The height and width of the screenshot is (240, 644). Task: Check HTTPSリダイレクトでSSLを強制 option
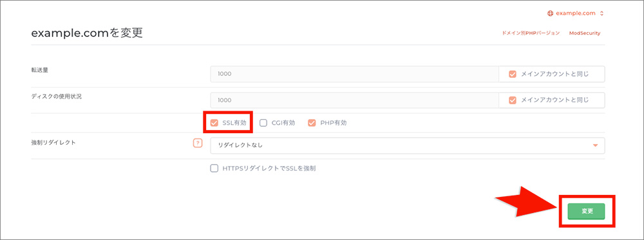pyautogui.click(x=214, y=168)
